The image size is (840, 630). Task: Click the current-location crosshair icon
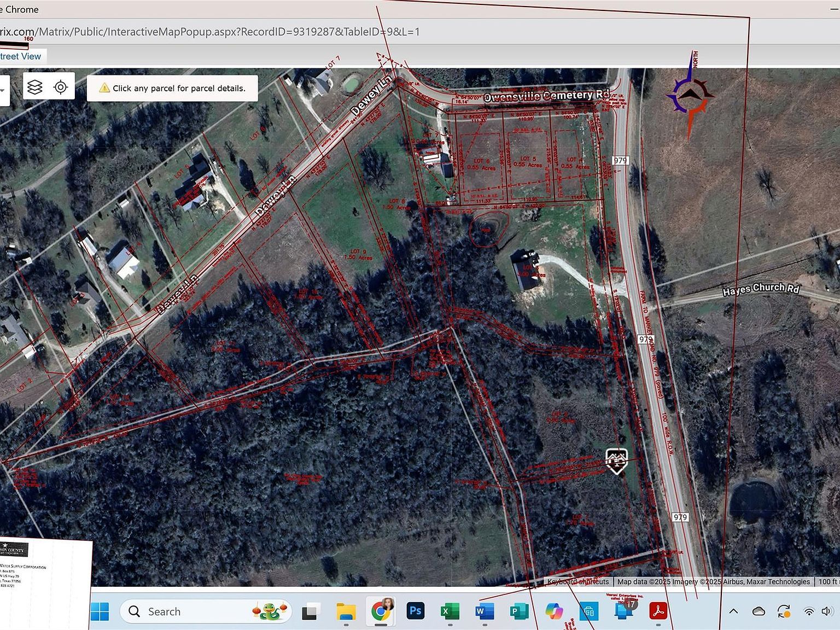point(60,86)
